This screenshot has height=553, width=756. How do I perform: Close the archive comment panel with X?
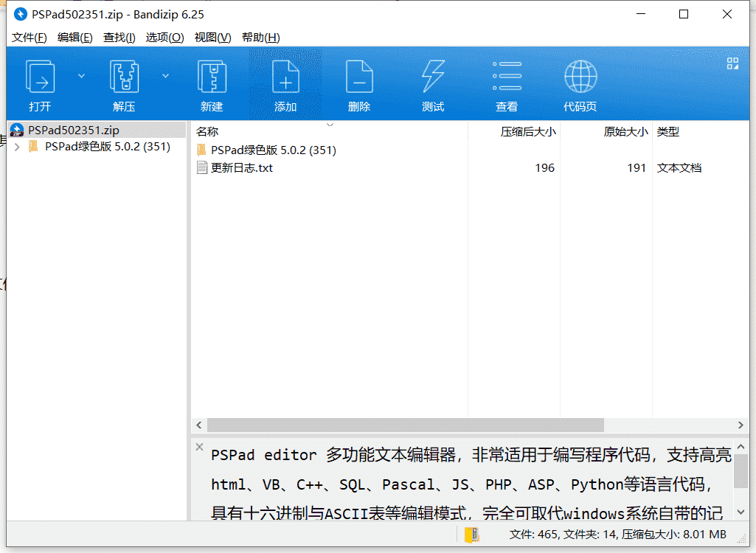(200, 447)
